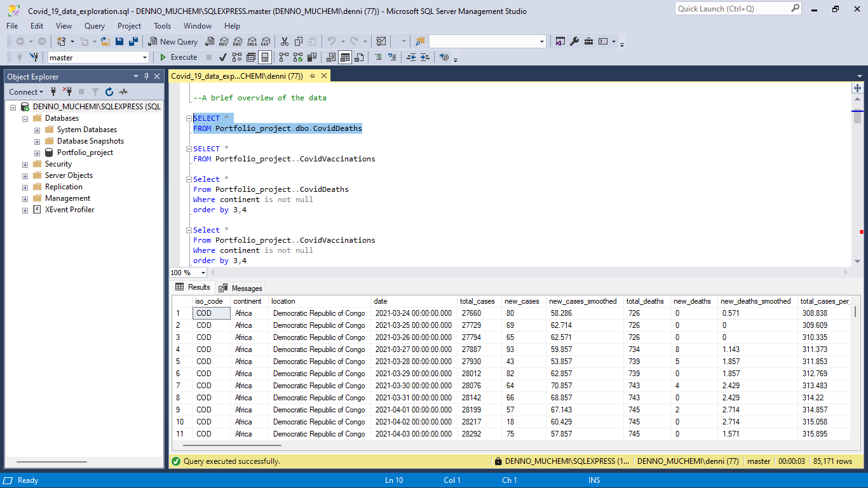Click the New Query toolbar button
Image resolution: width=868 pixels, height=488 pixels.
click(x=173, y=41)
